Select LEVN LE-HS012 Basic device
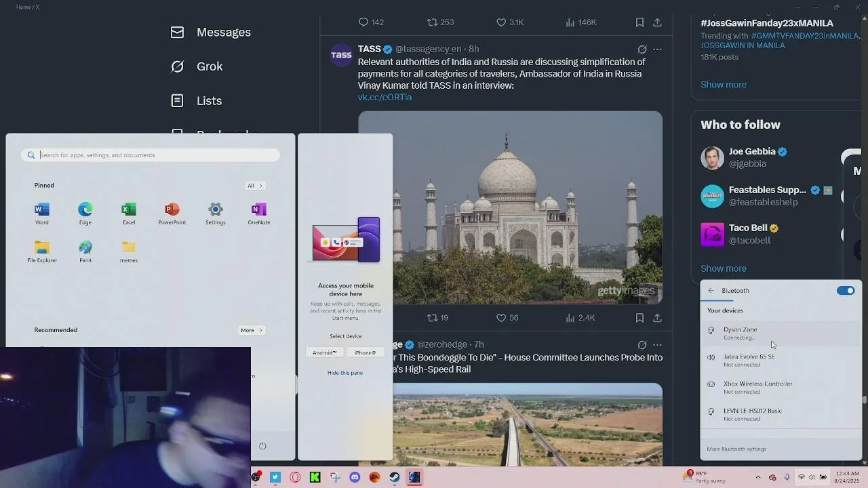 [781, 414]
